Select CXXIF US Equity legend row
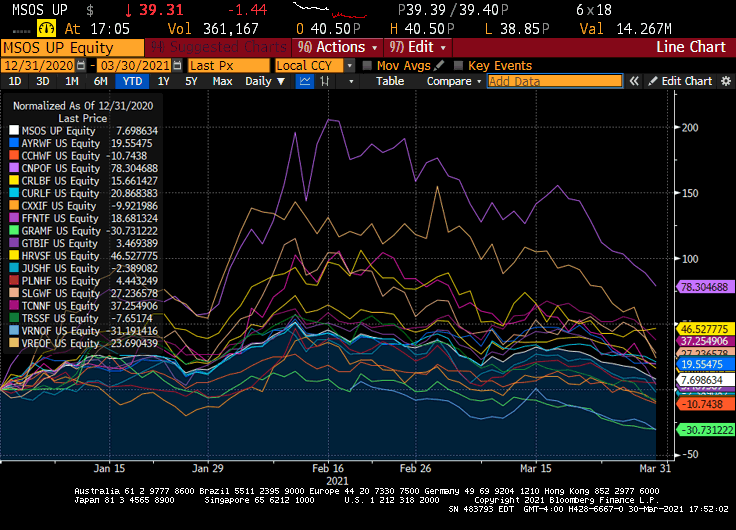This screenshot has width=736, height=530. (x=84, y=206)
